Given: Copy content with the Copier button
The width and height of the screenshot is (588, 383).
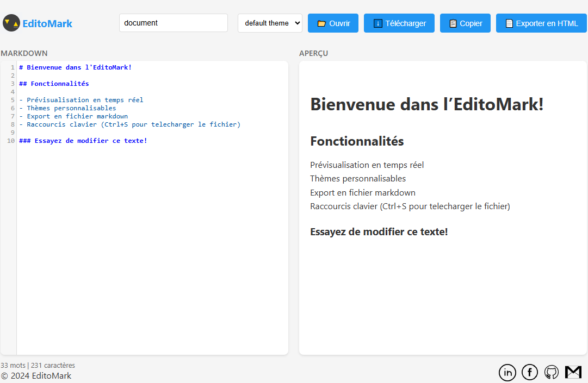Looking at the screenshot, I should click(x=465, y=23).
